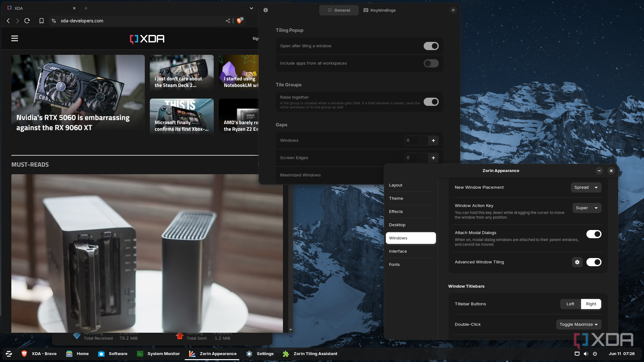Open the info icon in Tiling Assistant
Image resolution: width=644 pixels, height=362 pixels.
coord(266,10)
